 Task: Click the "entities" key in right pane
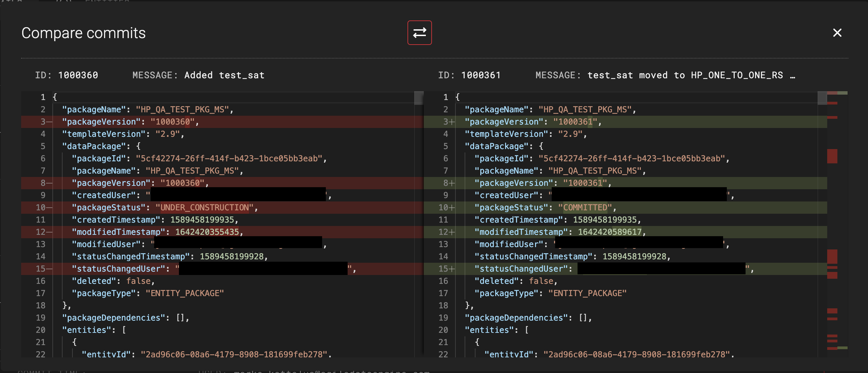pos(489,330)
